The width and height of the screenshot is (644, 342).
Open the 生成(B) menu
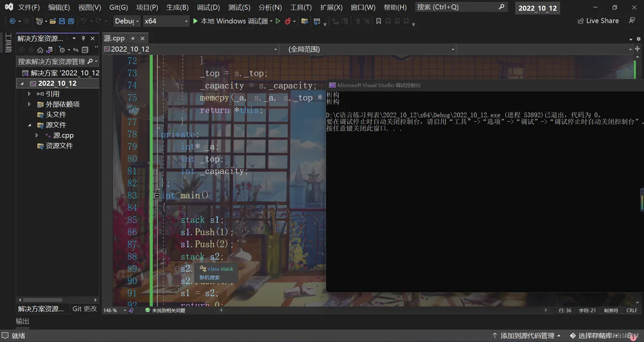[x=178, y=7]
